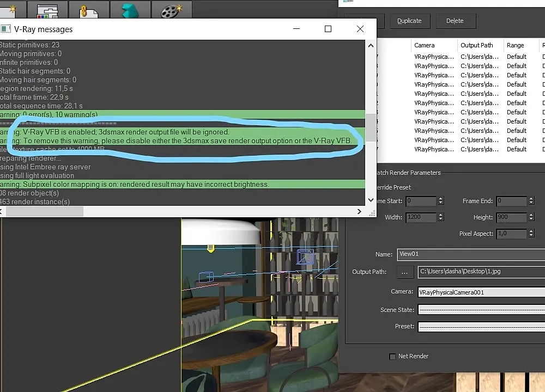Viewport: 545px width, 392px height.
Task: Click the 'Static primitives: 23' message line
Action: pos(30,45)
